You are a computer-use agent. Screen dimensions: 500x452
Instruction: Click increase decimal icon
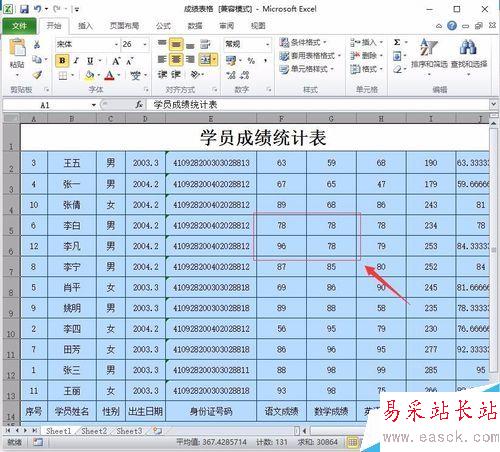point(231,75)
